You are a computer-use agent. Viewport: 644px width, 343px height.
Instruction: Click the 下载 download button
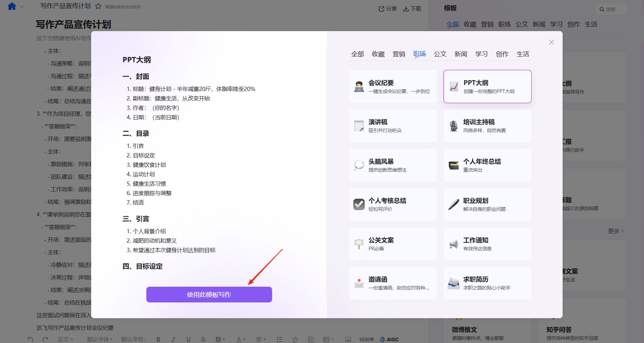[x=412, y=9]
